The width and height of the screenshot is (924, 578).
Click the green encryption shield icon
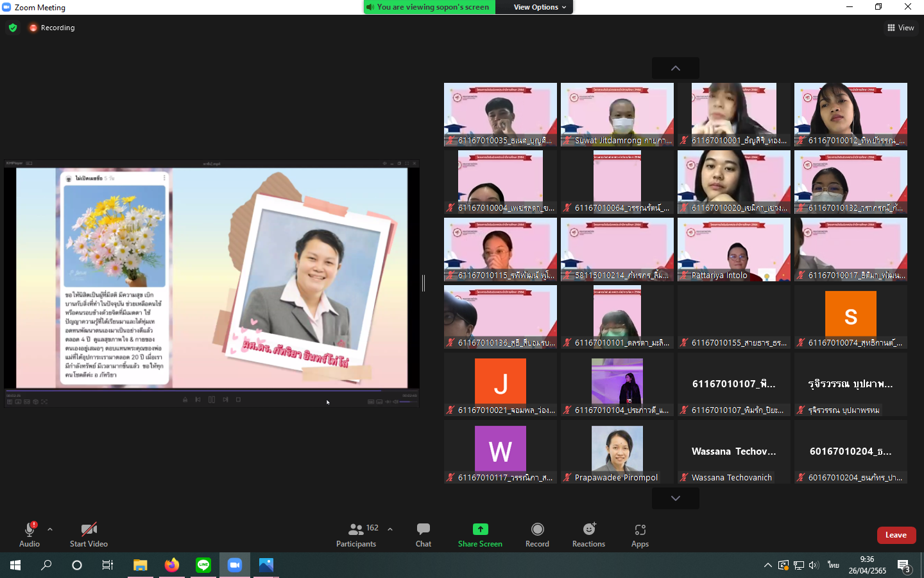(13, 28)
